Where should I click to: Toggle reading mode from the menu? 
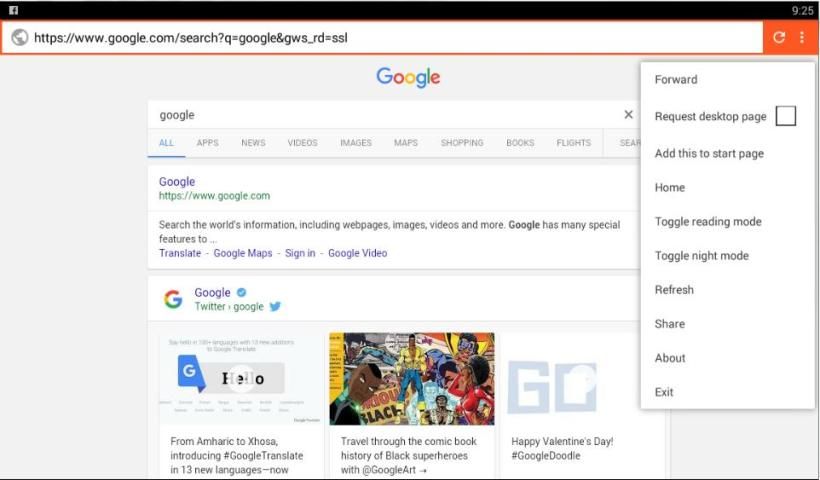[707, 222]
